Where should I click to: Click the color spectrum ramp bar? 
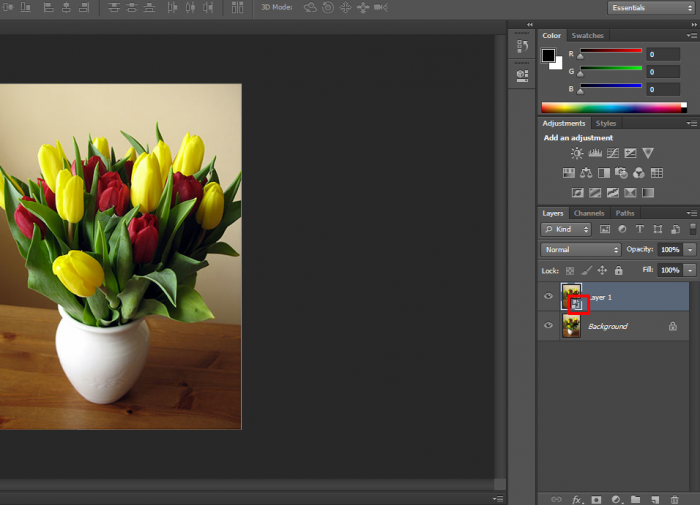point(613,107)
